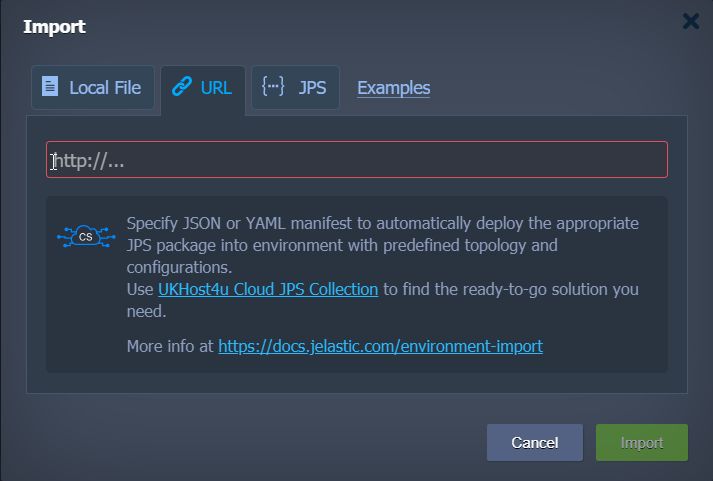Open the JPS tab
The image size is (713, 481).
295,87
